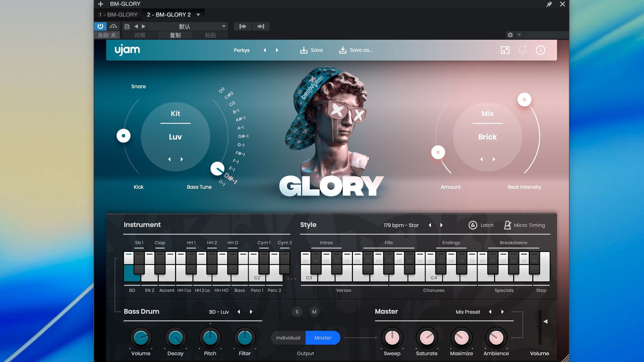Set output to Master
This screenshot has height=362, width=644.
click(323, 338)
